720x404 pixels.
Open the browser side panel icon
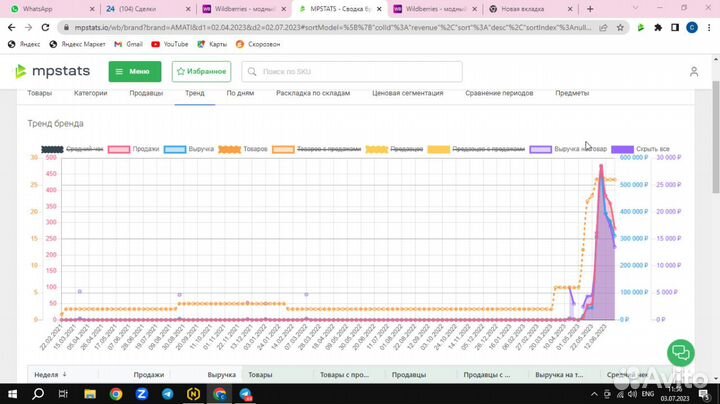point(675,28)
